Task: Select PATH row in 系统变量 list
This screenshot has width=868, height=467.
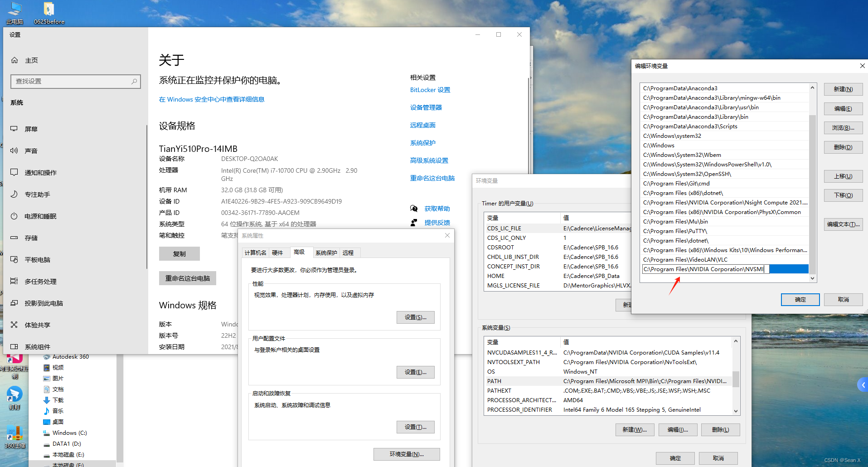Action: pos(608,381)
